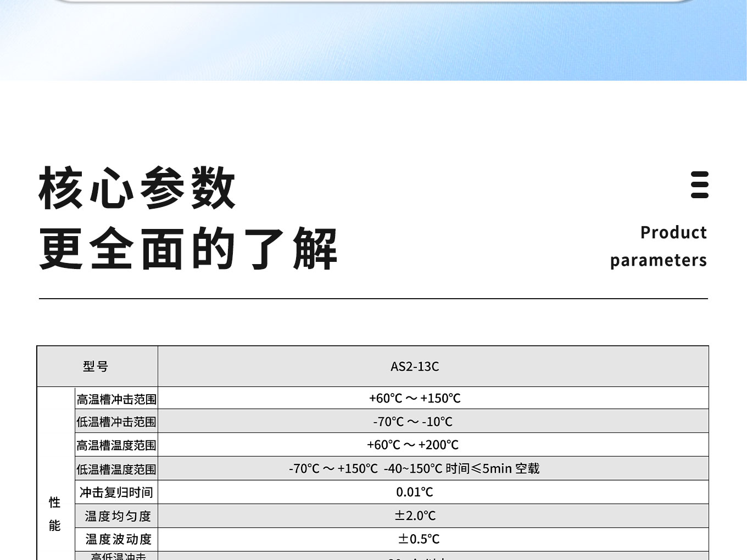The width and height of the screenshot is (747, 560).
Task: Click the three-bar menu icon
Action: click(699, 185)
